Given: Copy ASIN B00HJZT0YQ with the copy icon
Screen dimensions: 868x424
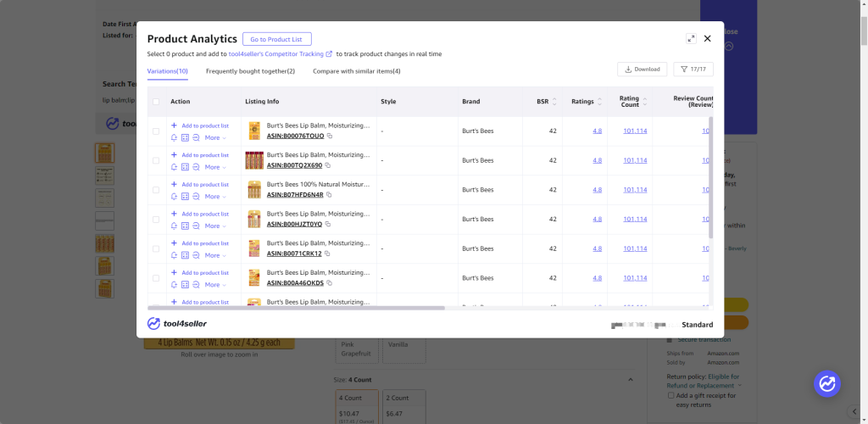Looking at the screenshot, I should pyautogui.click(x=327, y=224).
